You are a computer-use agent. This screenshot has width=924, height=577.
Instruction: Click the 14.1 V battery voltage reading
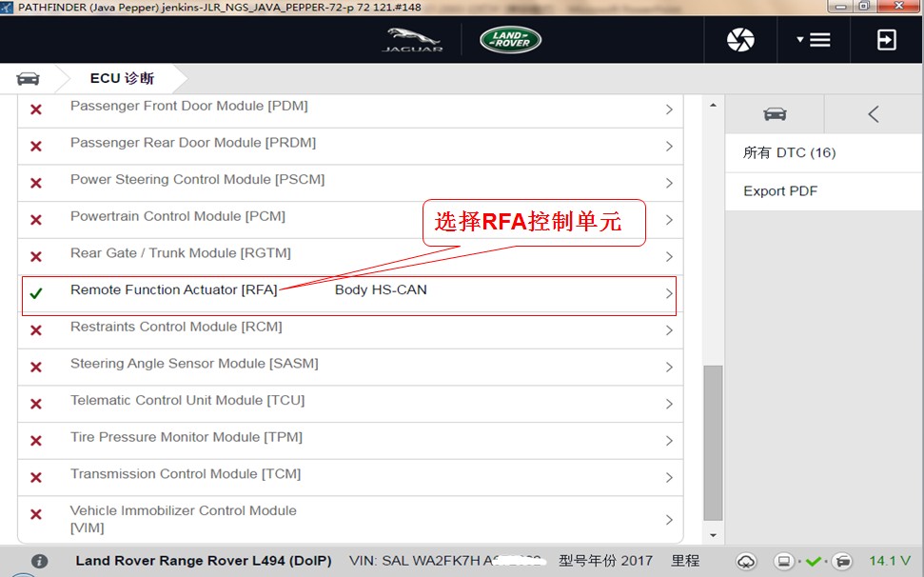coord(890,561)
